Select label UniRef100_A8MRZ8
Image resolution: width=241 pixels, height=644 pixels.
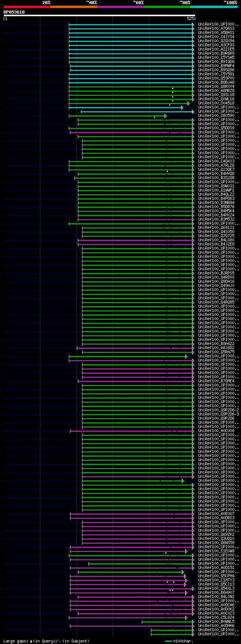pos(216,90)
